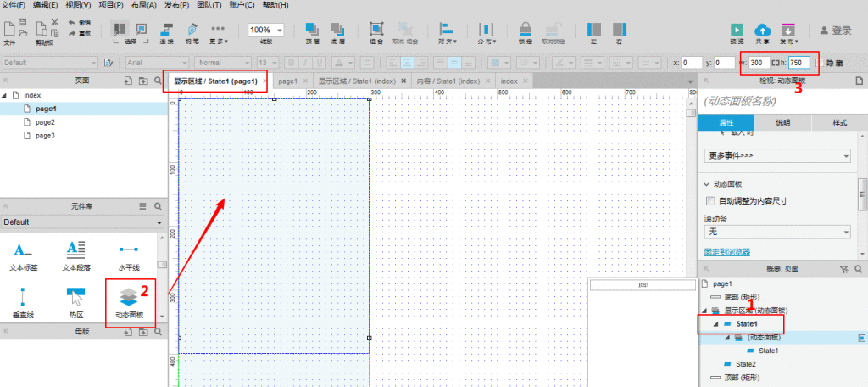The width and height of the screenshot is (868, 387).
Task: Switch to 内容 / State1 (index) tab
Action: [x=448, y=81]
